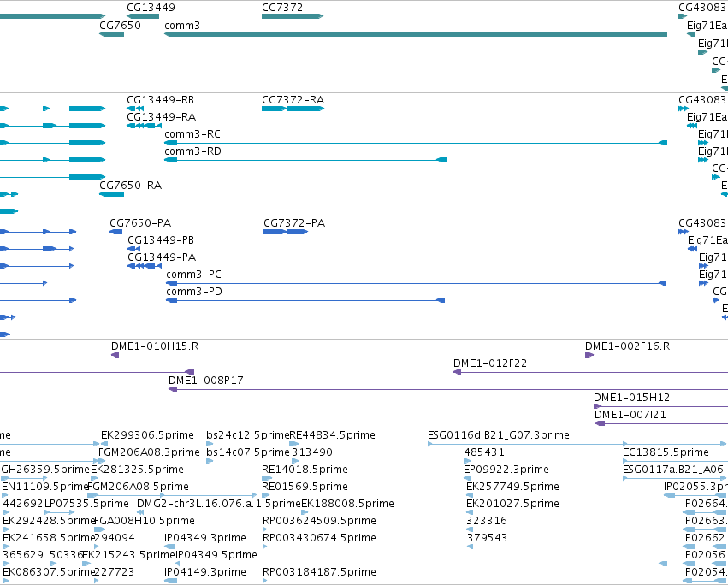Select the CG7372-PA protein label
728x585 pixels.
[294, 223]
